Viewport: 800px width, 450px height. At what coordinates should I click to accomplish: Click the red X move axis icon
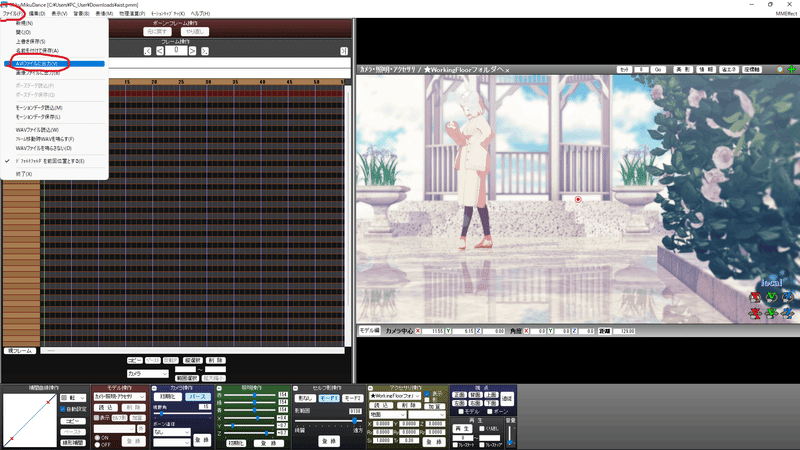(755, 313)
